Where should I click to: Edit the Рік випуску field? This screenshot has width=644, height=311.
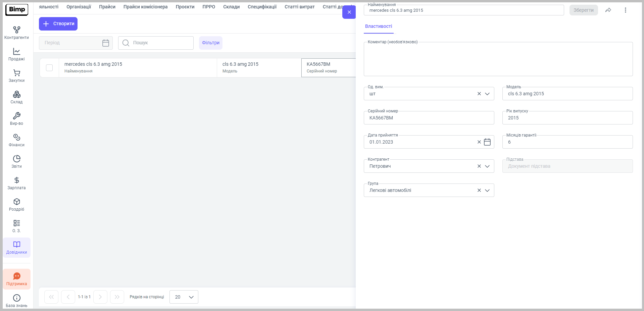tap(567, 118)
